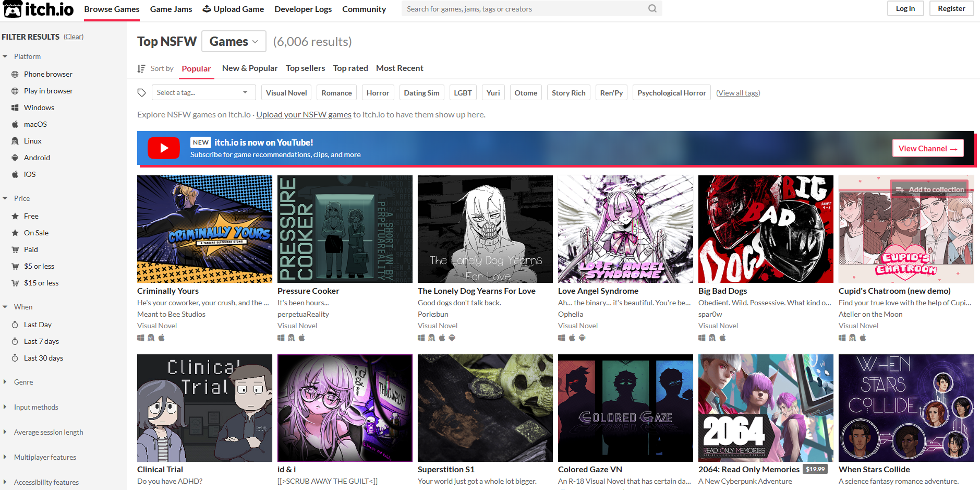Viewport: 980px width, 490px height.
Task: Sort by Most Recent
Action: click(x=400, y=68)
